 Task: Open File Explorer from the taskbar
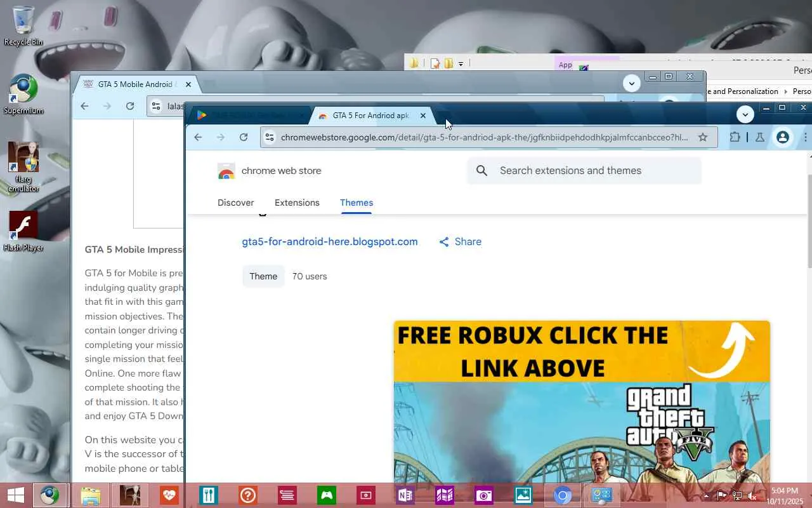coord(90,495)
